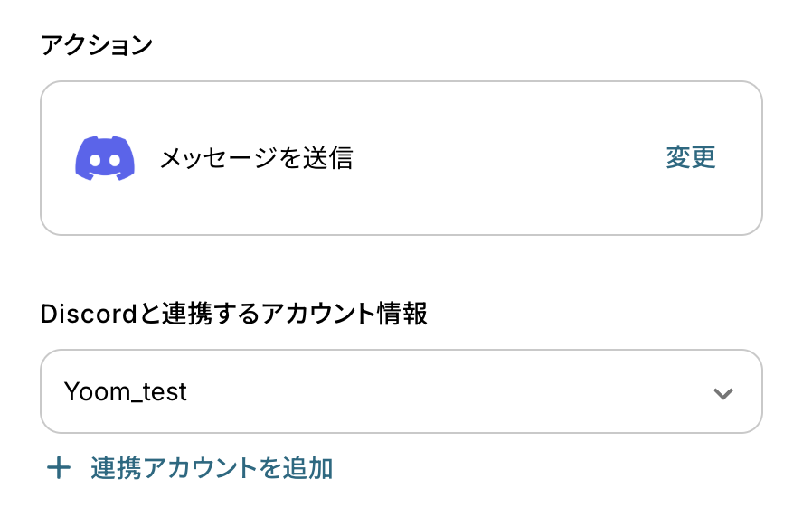
Task: Open the Yoom_test account dropdown
Action: pos(401,392)
